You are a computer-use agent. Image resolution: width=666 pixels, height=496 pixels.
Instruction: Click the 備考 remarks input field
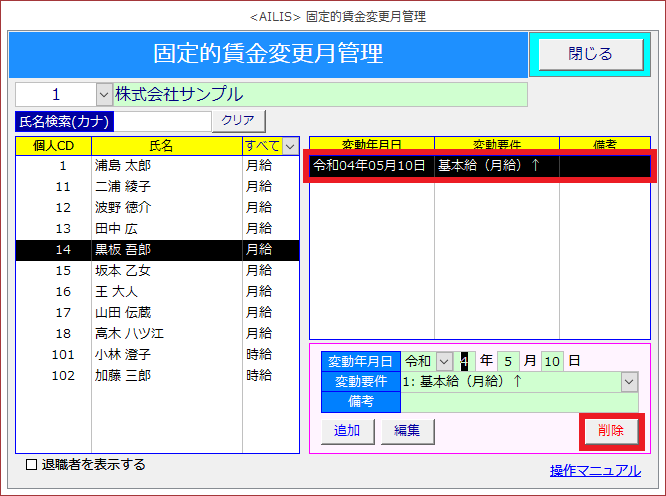[x=518, y=402]
